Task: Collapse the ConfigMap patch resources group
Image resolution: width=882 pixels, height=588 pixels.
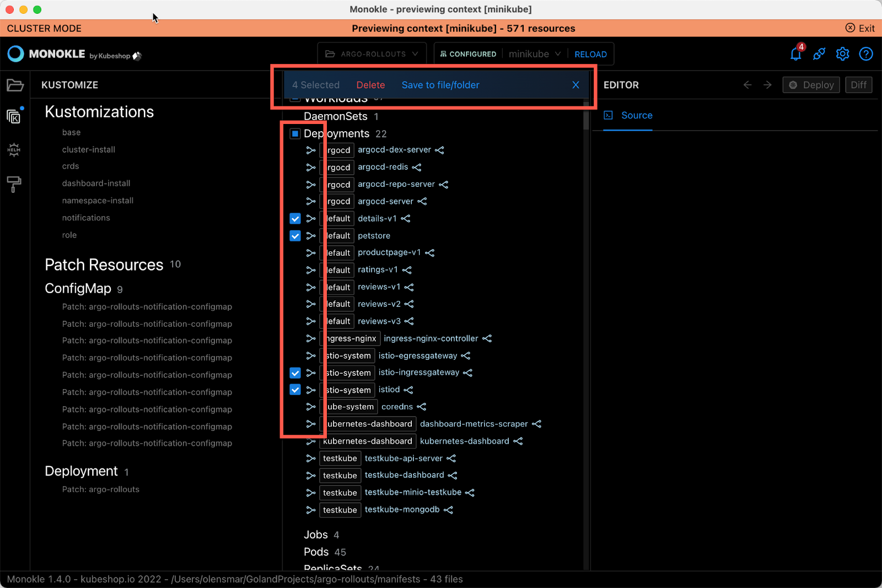Action: pos(78,288)
